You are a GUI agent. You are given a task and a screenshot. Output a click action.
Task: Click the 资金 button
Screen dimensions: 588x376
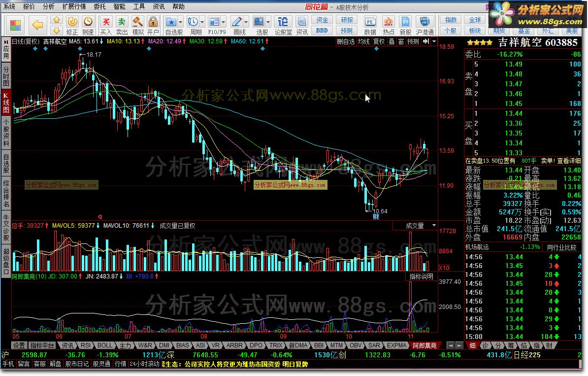click(322, 20)
